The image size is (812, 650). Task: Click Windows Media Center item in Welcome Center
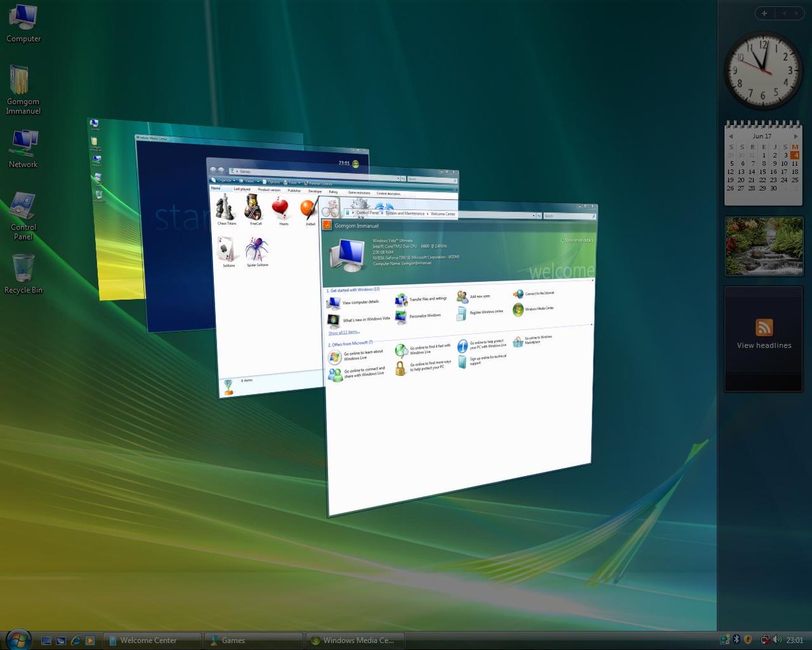click(x=534, y=309)
